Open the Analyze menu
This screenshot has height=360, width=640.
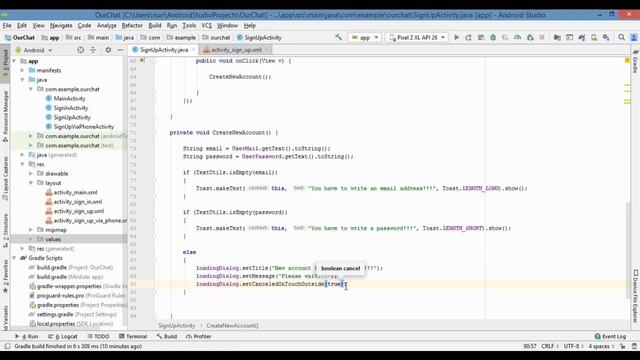point(107,25)
